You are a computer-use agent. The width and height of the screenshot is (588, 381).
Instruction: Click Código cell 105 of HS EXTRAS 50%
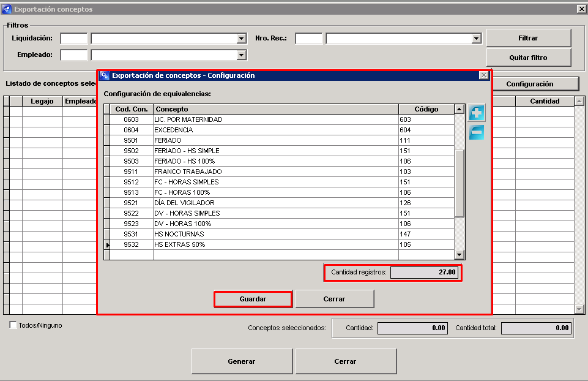coord(426,244)
